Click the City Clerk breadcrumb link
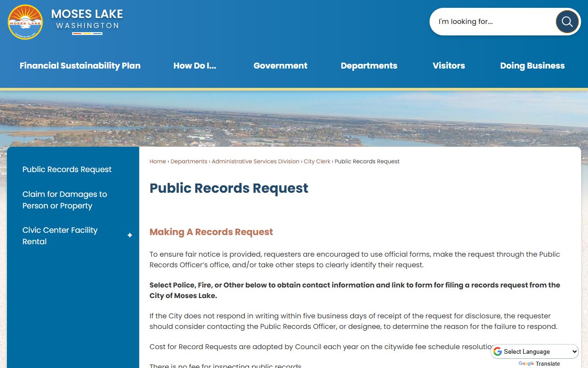 (317, 161)
